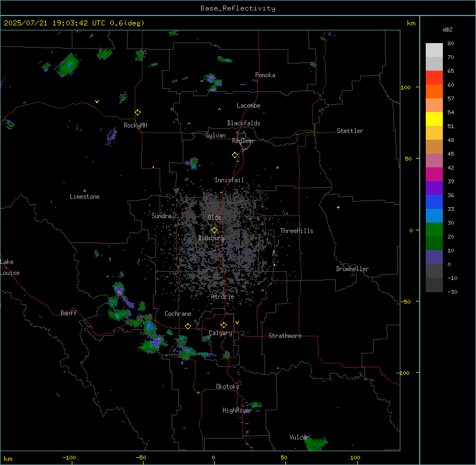
Task: Click the white cross marker north of Drumheller
Action: pos(338,207)
